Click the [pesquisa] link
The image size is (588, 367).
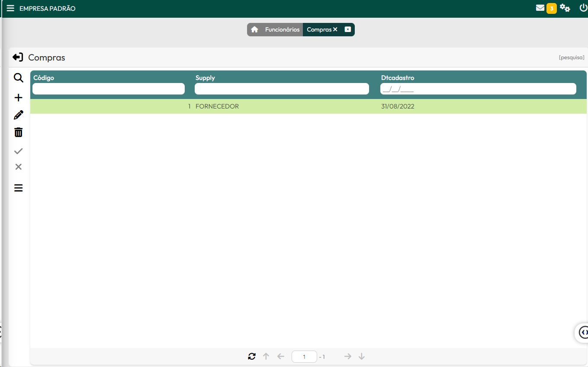click(571, 57)
